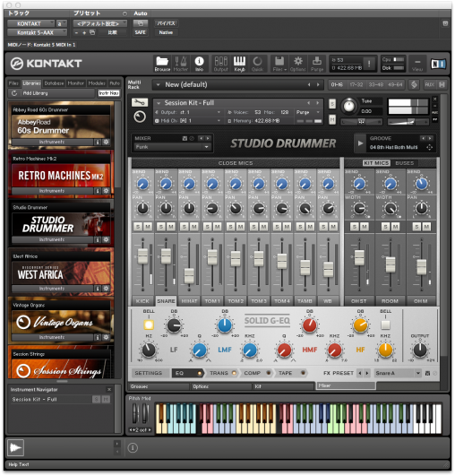
Task: Open the Grooves tab
Action: click(x=159, y=386)
